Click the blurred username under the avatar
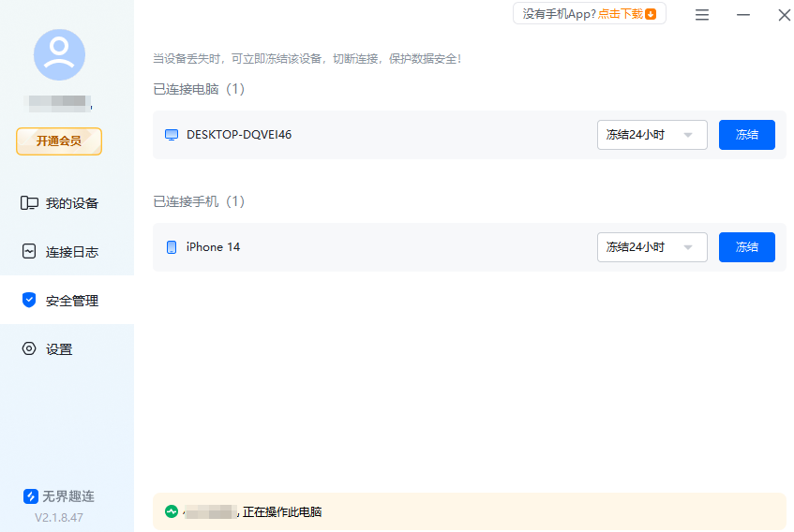 click(59, 103)
